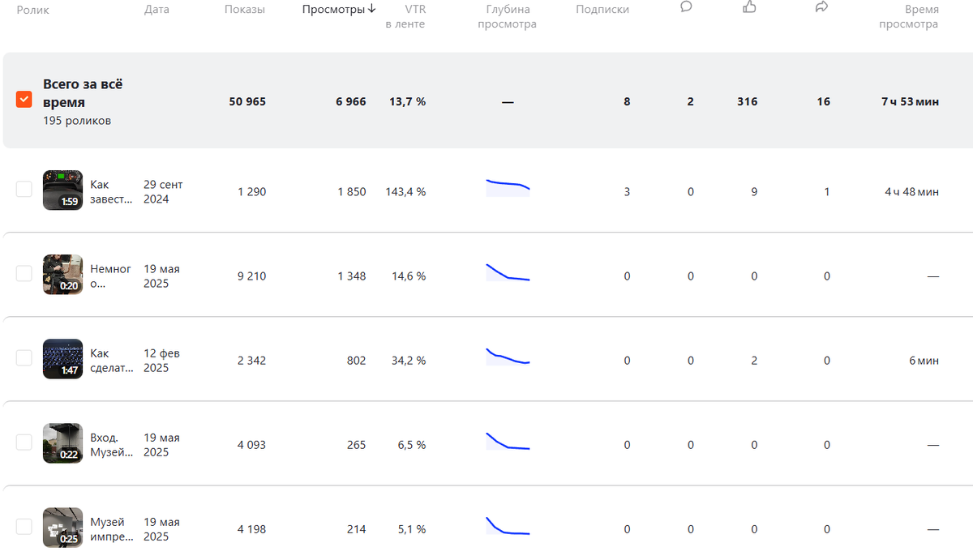Image resolution: width=973 pixels, height=560 pixels.
Task: Click the Дата column header
Action: (156, 10)
